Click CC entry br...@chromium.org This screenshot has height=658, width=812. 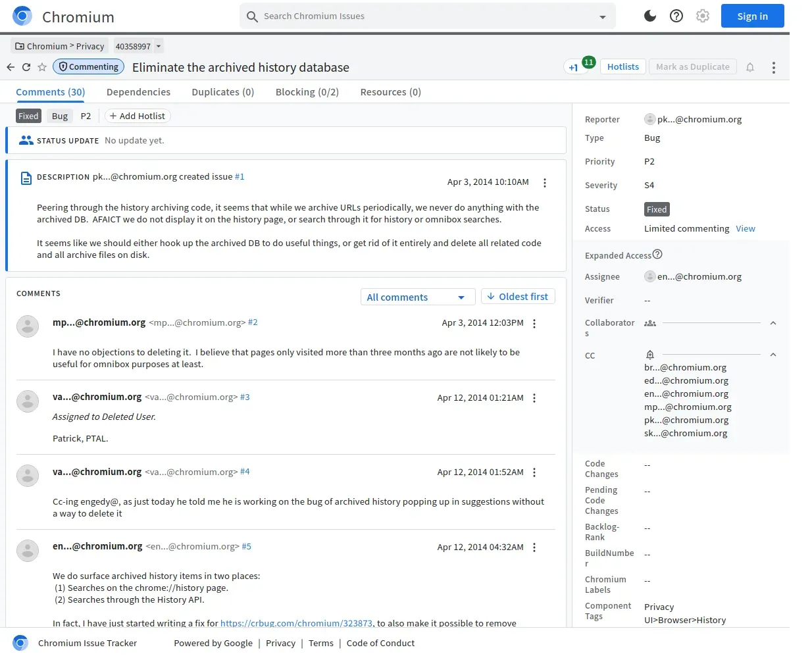click(x=685, y=367)
